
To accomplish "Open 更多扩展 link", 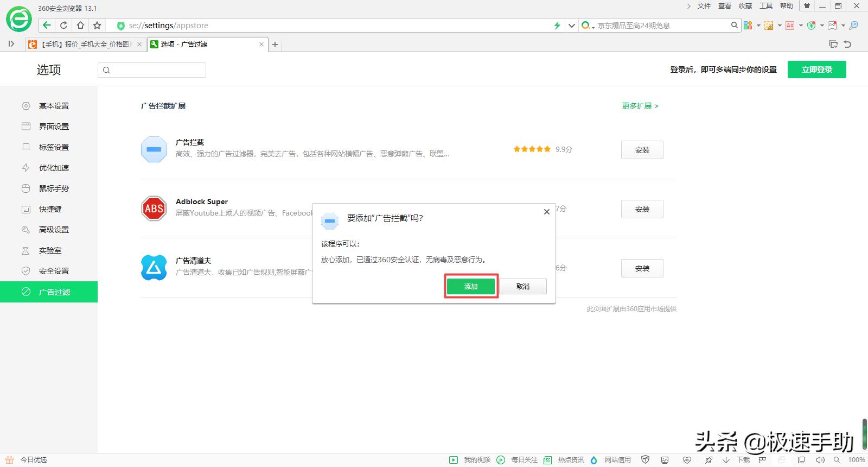I will tap(640, 106).
